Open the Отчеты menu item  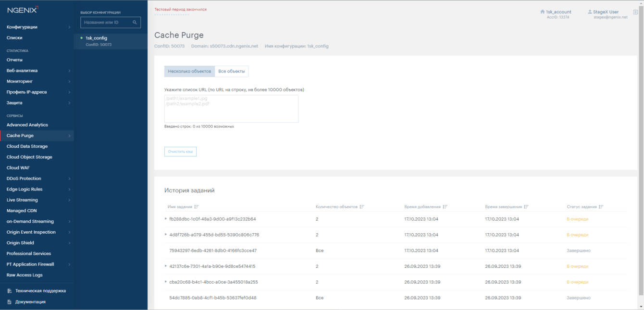coord(14,60)
